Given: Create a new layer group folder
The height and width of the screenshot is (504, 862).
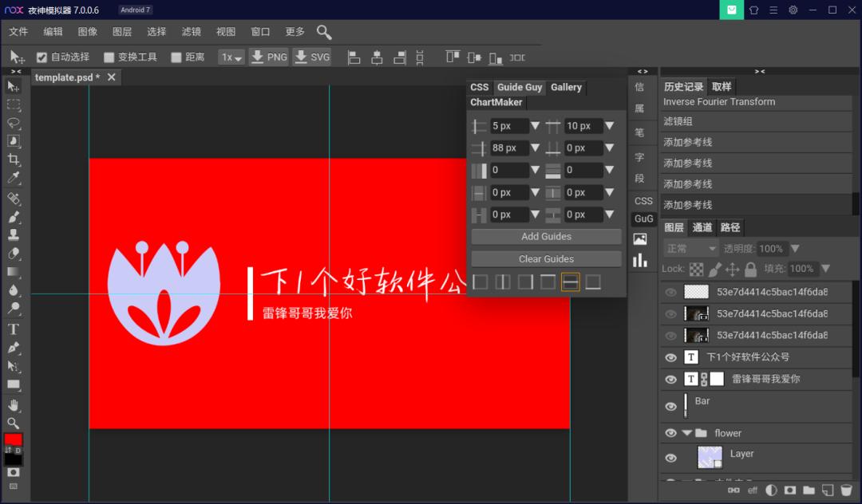Looking at the screenshot, I should [809, 490].
